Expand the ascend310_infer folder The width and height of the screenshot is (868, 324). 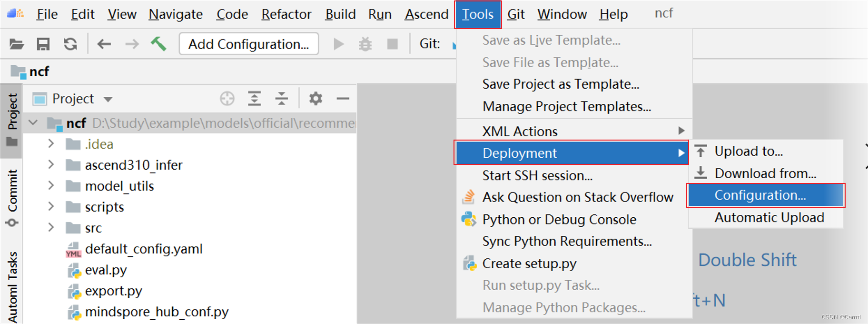click(51, 165)
